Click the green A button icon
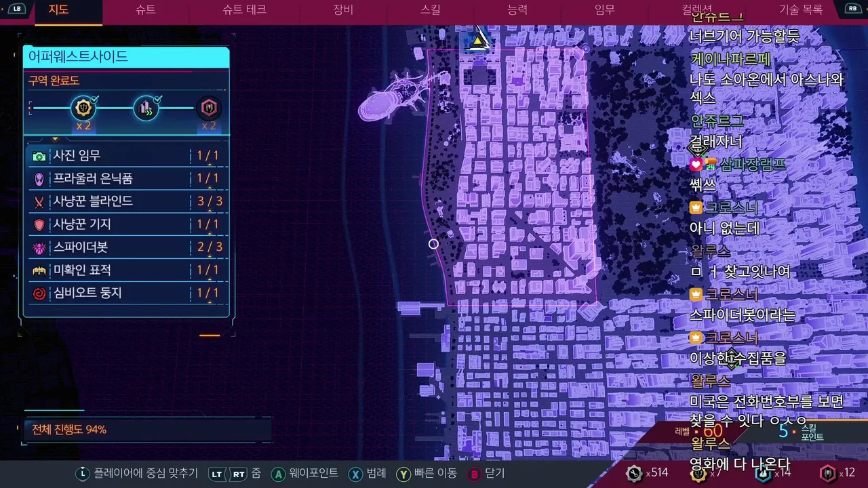868x488 pixels. point(278,474)
